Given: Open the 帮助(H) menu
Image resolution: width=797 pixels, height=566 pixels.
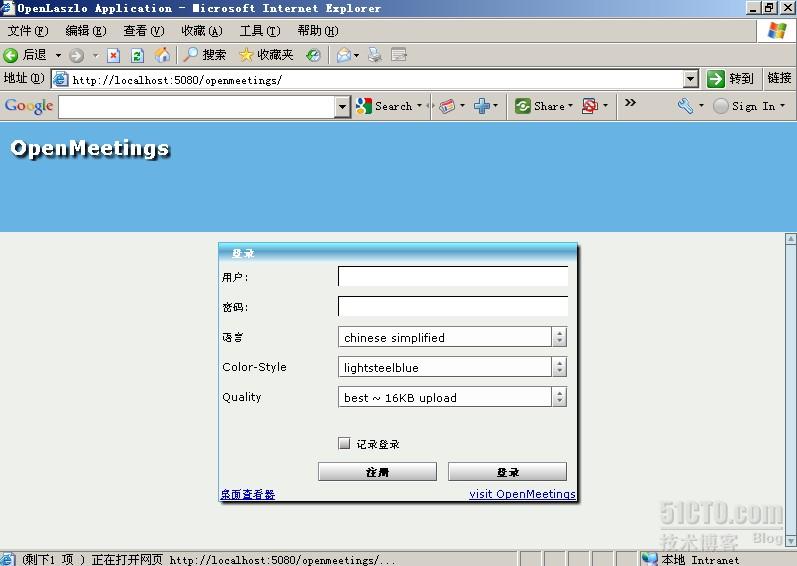Looking at the screenshot, I should click(318, 31).
